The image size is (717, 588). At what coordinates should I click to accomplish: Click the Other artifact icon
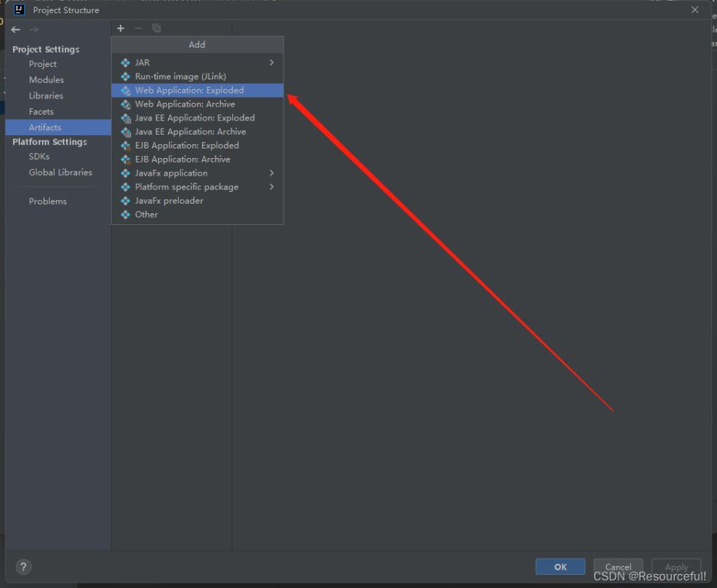[126, 215]
